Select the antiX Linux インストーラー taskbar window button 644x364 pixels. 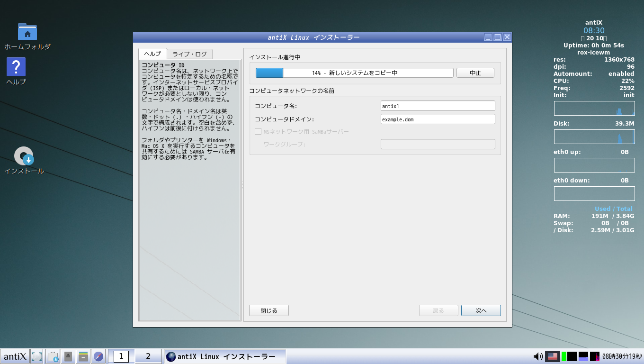point(225,356)
